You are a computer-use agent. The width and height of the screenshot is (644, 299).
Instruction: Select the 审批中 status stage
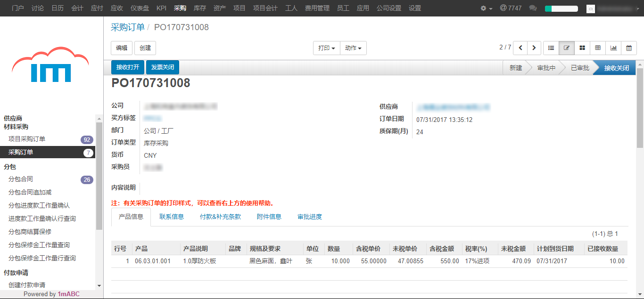546,68
